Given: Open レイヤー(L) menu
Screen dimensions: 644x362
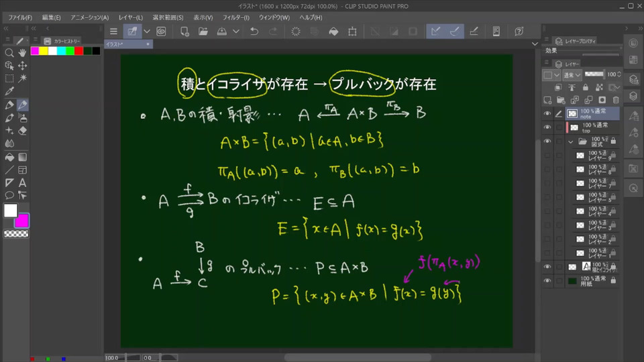Looking at the screenshot, I should pos(131,17).
